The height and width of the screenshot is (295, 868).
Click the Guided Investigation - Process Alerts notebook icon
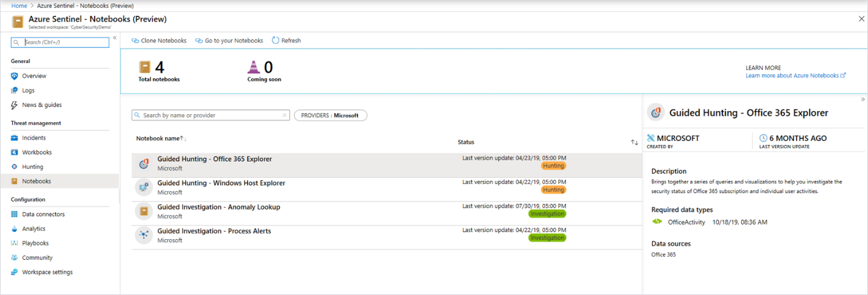pyautogui.click(x=144, y=235)
